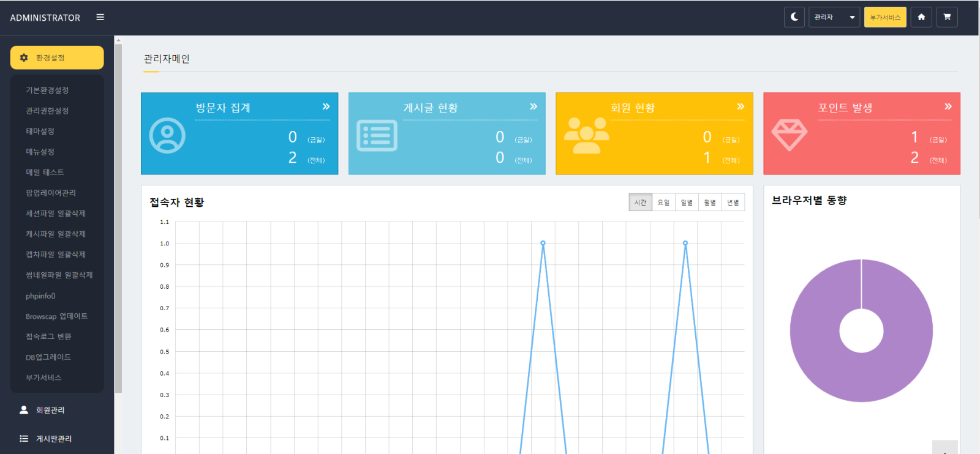The width and height of the screenshot is (980, 454).
Task: Collapse the sidebar using the hamburger icon
Action: click(100, 17)
